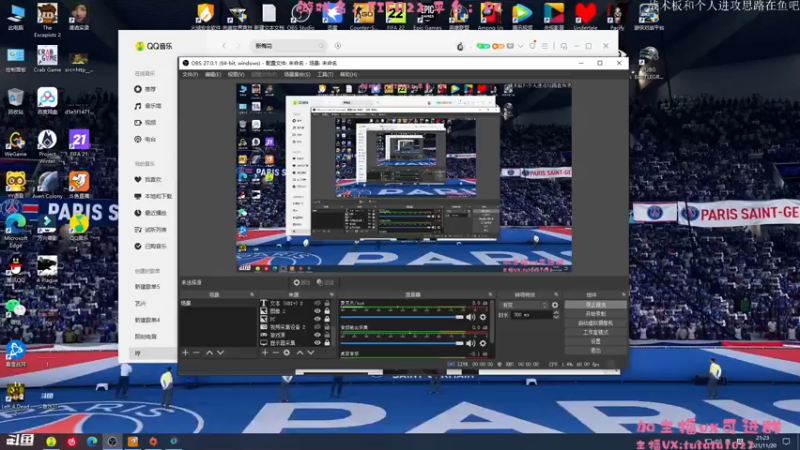Image resolution: width=800 pixels, height=450 pixels.
Task: Mute the first mixer track speaker icon
Action: tap(470, 317)
